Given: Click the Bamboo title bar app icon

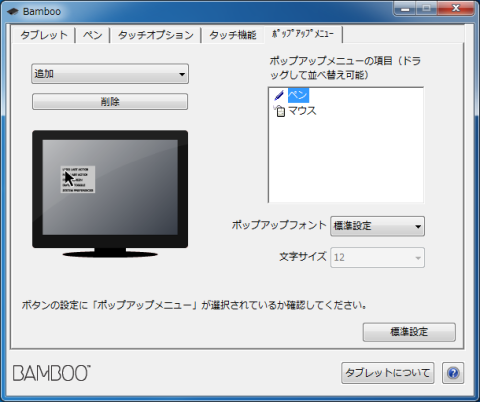Looking at the screenshot, I should point(13,11).
